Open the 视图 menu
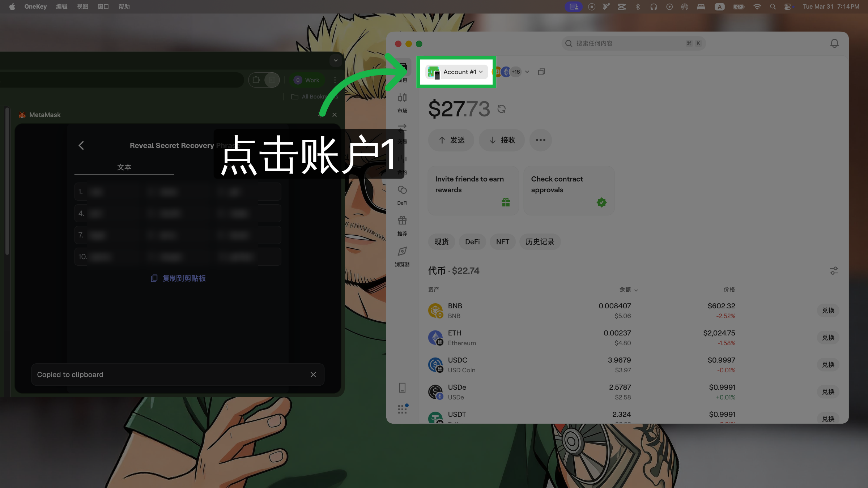This screenshot has width=868, height=488. 82,7
